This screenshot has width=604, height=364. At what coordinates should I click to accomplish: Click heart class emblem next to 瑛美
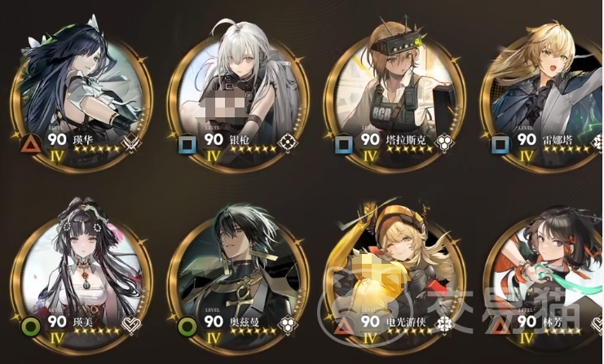pyautogui.click(x=130, y=325)
